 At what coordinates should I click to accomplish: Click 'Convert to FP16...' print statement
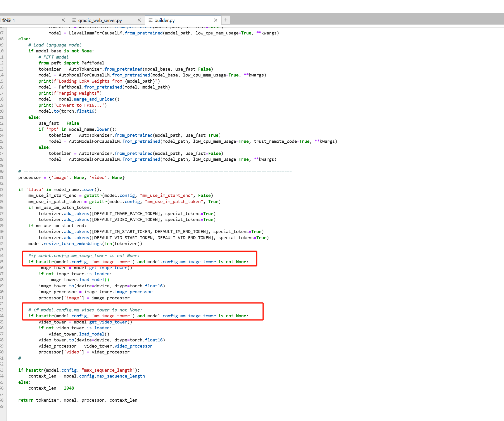click(73, 105)
